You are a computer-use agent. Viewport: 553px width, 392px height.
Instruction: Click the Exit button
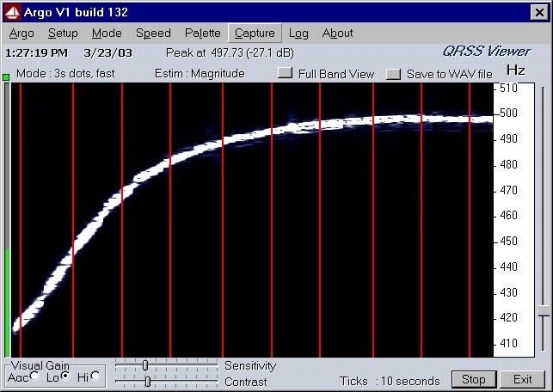pyautogui.click(x=522, y=379)
